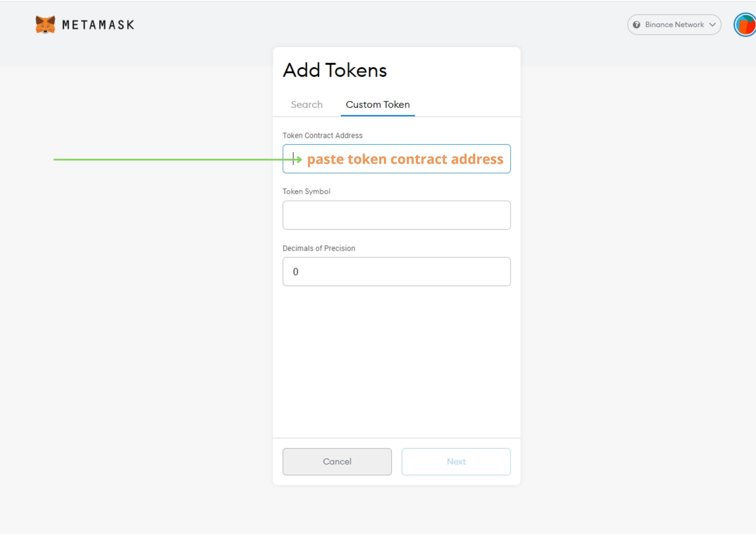Cancel adding tokens
This screenshot has height=534, width=756.
pyautogui.click(x=337, y=462)
